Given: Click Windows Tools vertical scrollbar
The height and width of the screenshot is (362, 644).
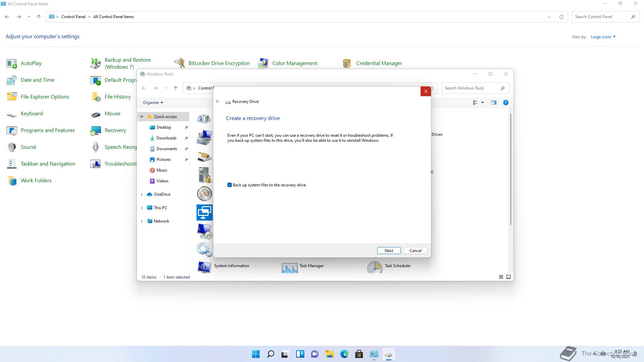Looking at the screenshot, I should click(x=511, y=169).
